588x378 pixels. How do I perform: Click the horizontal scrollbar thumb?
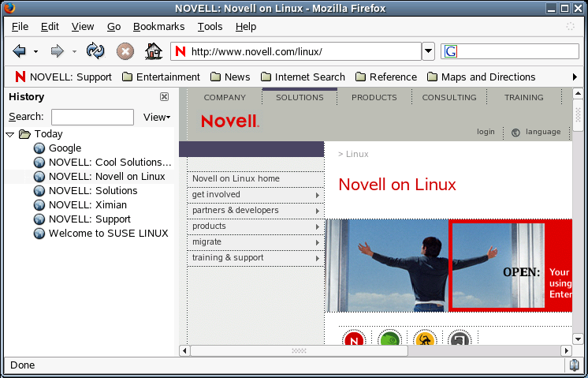(x=299, y=351)
